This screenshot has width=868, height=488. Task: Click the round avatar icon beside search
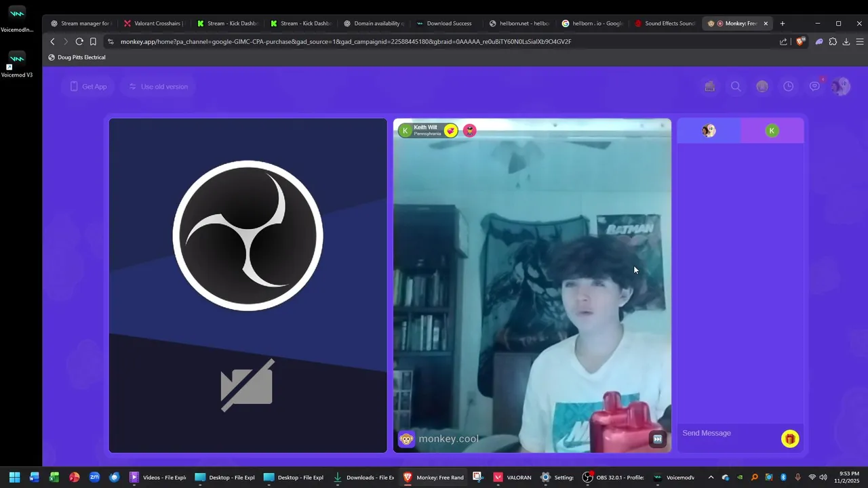point(762,86)
